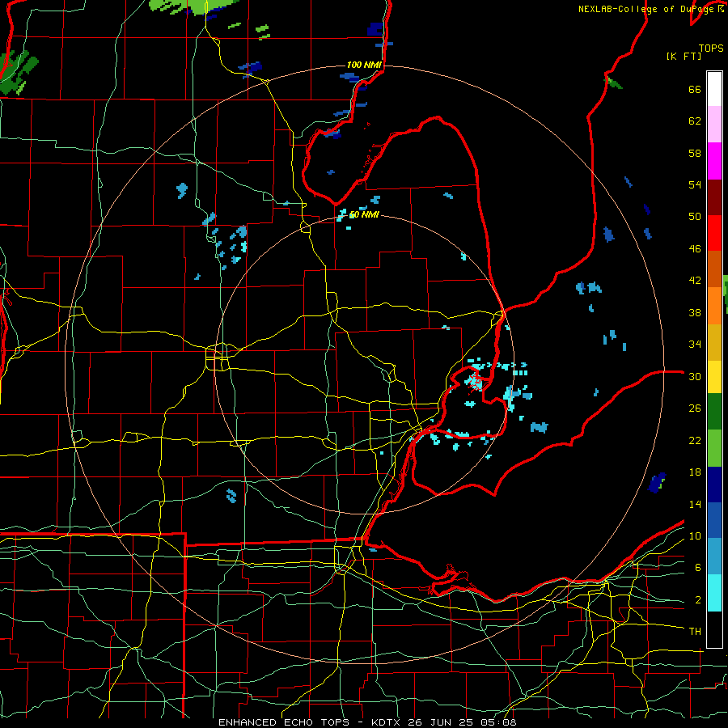This screenshot has width=728, height=728.
Task: Click the light pink legend swatch
Action: point(714,125)
